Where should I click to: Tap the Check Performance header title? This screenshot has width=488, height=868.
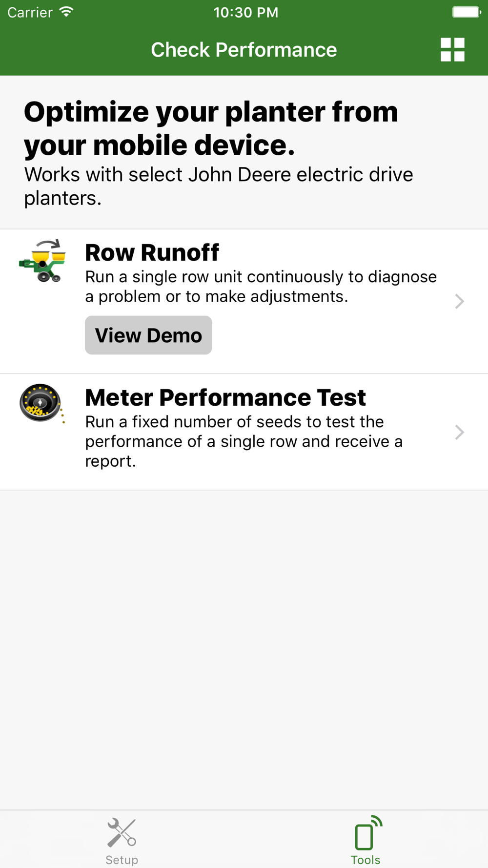(244, 49)
